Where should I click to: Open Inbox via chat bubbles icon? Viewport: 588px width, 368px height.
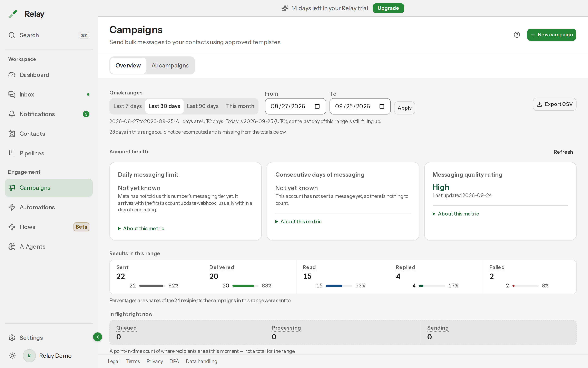point(12,94)
